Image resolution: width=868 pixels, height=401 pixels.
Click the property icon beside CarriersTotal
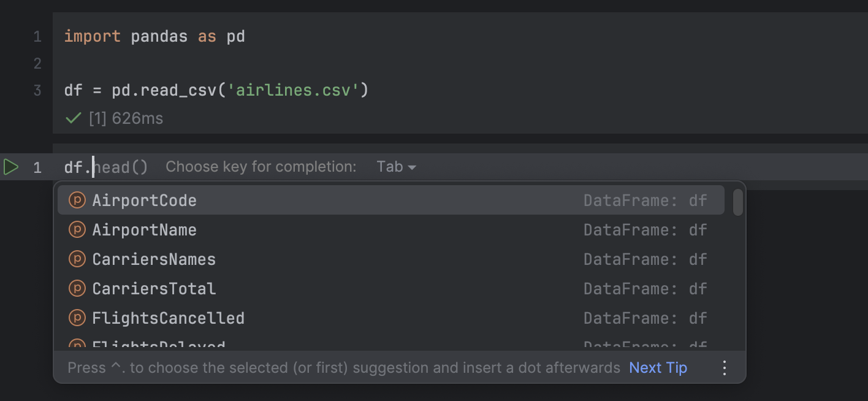pyautogui.click(x=77, y=288)
